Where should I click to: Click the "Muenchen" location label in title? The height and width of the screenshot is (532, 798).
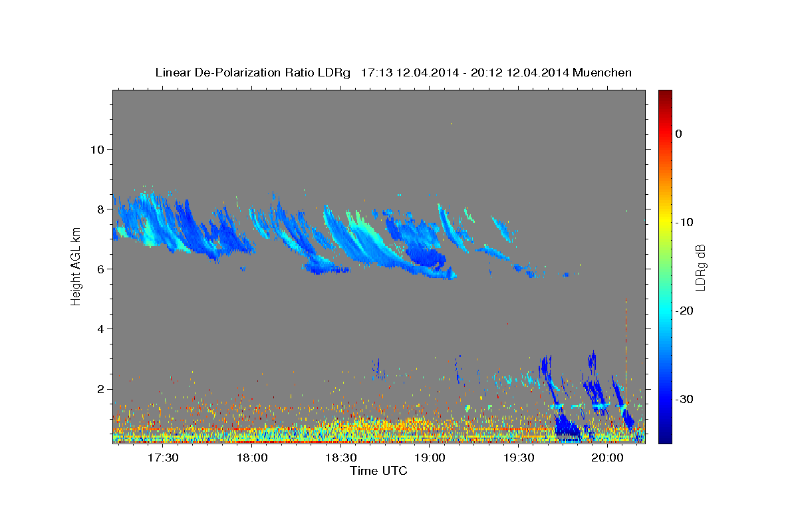point(601,72)
